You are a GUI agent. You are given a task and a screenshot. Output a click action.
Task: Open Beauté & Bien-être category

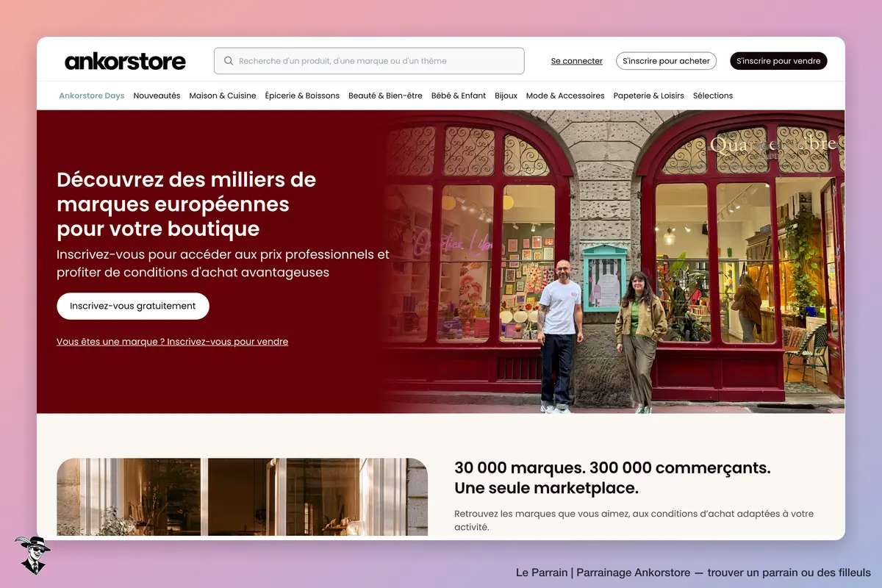click(x=385, y=96)
